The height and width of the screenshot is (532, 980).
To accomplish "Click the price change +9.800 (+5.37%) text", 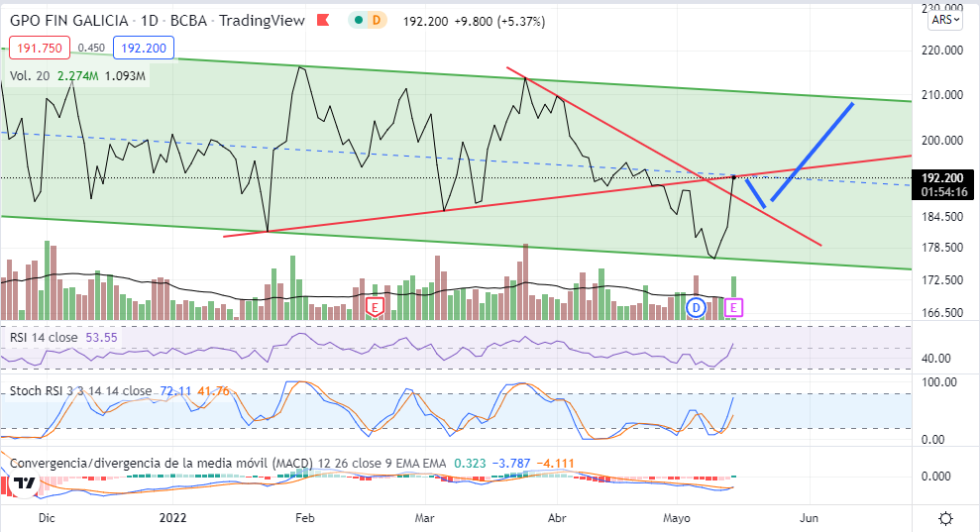I will 499,21.
